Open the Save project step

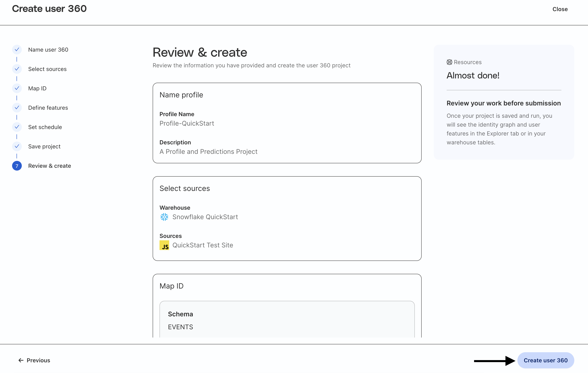[44, 146]
